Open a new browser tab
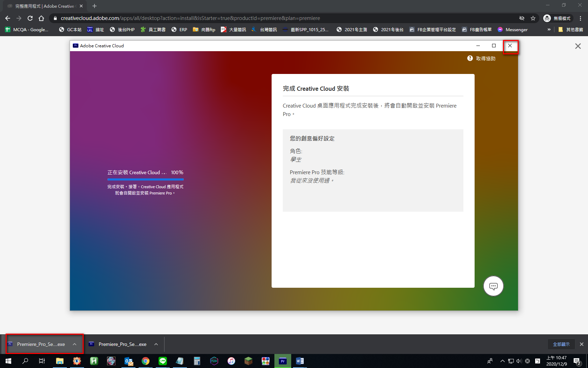 tap(94, 6)
